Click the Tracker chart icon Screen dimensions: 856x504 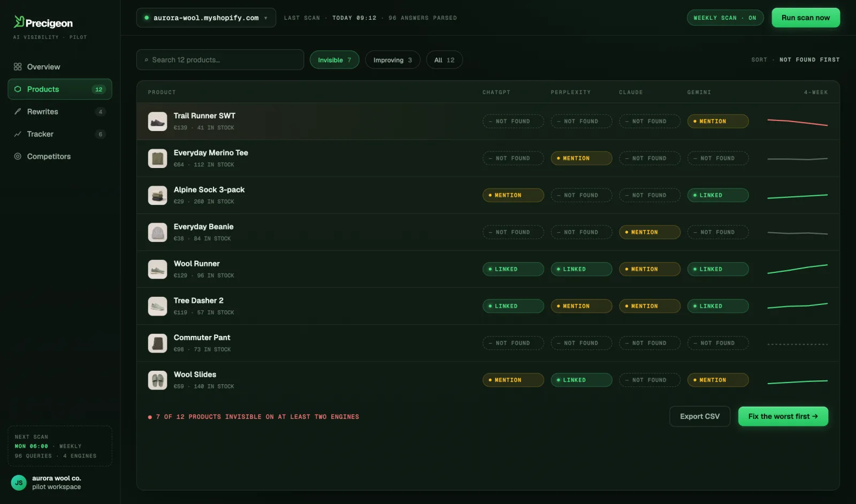pos(18,134)
